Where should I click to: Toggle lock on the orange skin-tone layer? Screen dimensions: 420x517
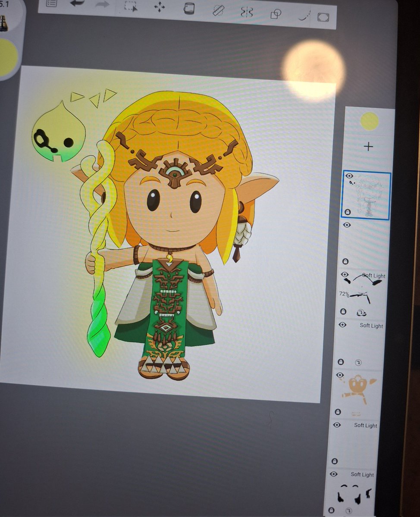pos(338,412)
